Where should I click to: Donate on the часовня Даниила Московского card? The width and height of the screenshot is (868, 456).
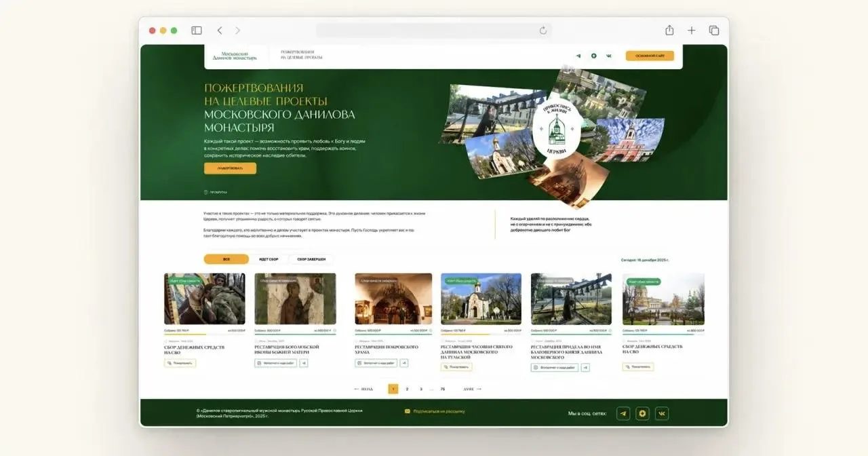pos(456,367)
